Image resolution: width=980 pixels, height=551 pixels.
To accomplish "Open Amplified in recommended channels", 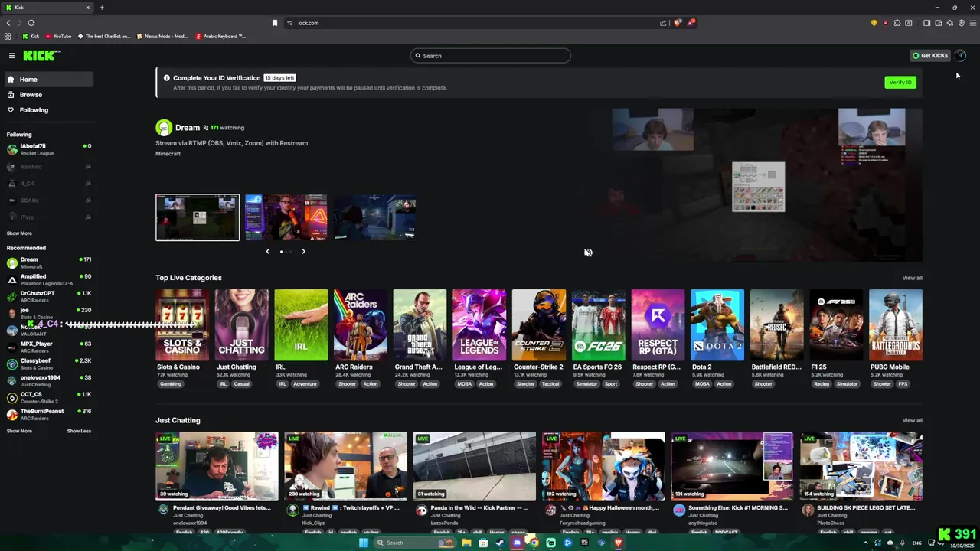I will click(x=48, y=279).
